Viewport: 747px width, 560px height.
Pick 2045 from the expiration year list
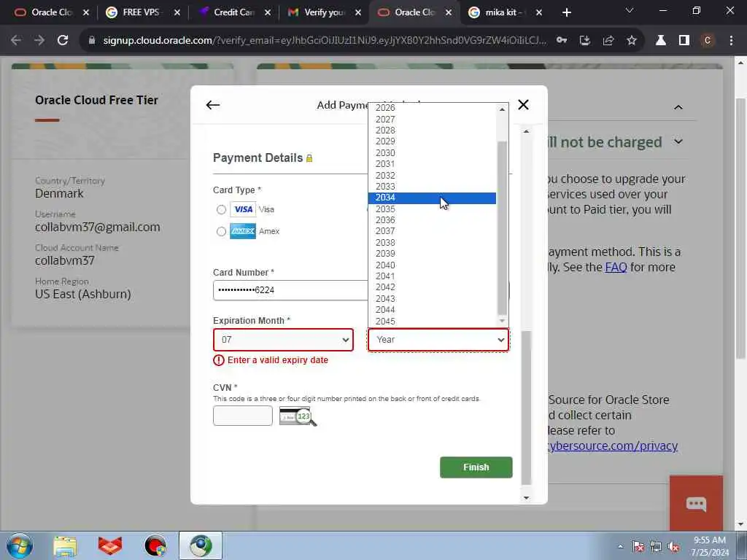(432, 322)
